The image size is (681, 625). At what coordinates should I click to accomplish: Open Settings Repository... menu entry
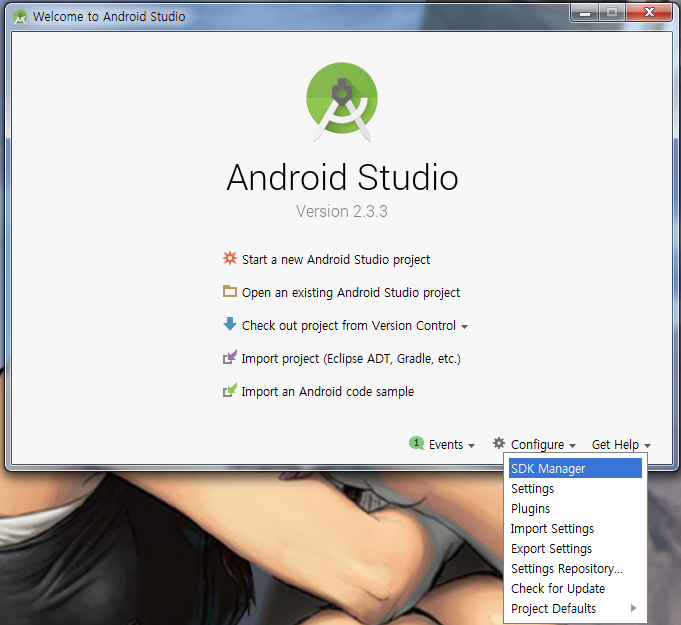coord(575,568)
